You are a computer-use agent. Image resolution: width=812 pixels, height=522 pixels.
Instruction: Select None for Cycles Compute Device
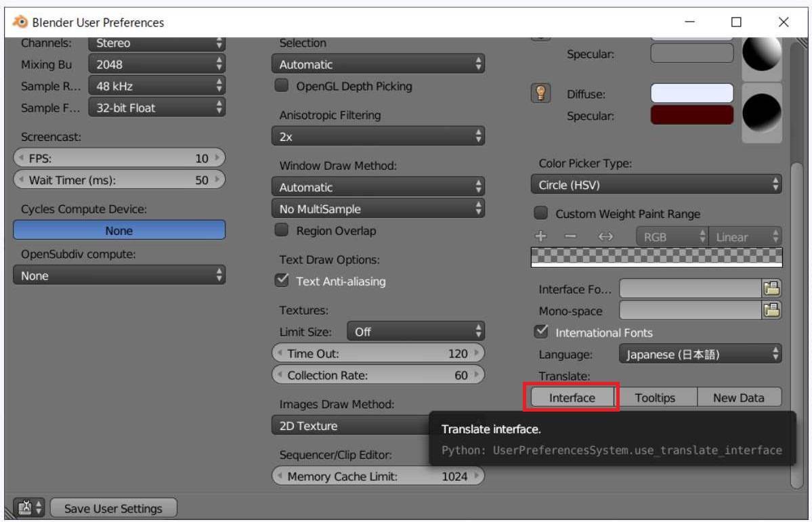pos(119,230)
